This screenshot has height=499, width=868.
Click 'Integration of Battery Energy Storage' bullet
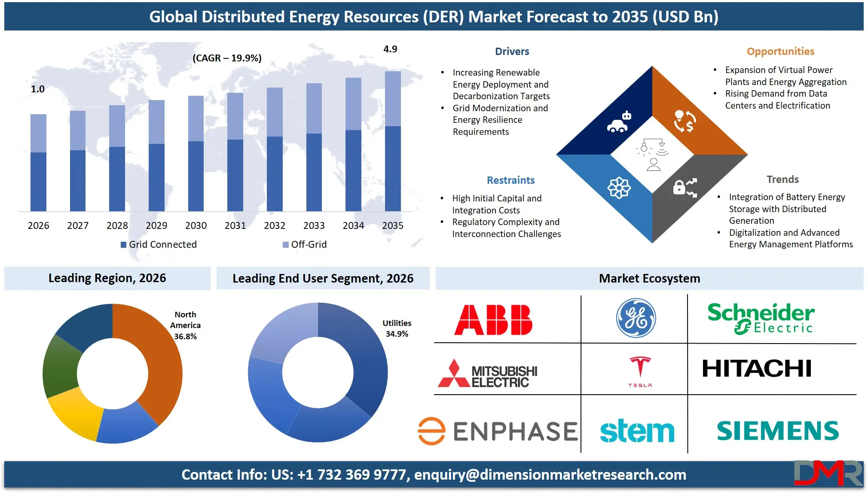pos(787,209)
